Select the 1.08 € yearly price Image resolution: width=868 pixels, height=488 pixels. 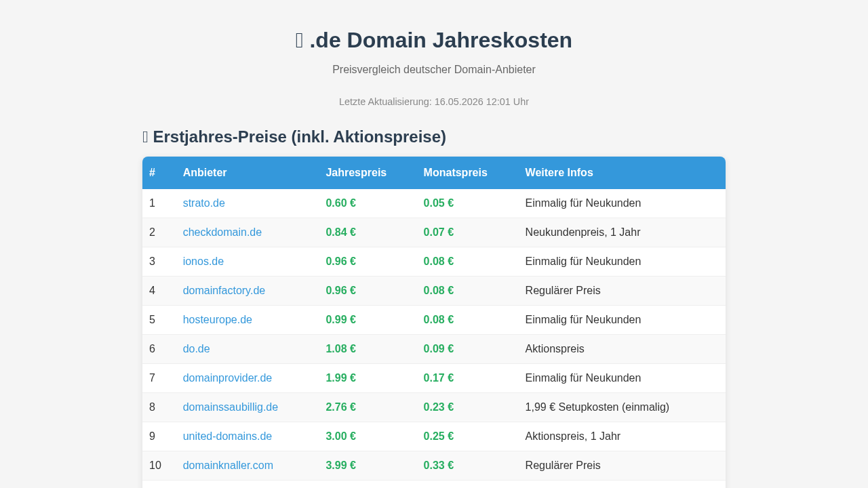[x=340, y=349]
